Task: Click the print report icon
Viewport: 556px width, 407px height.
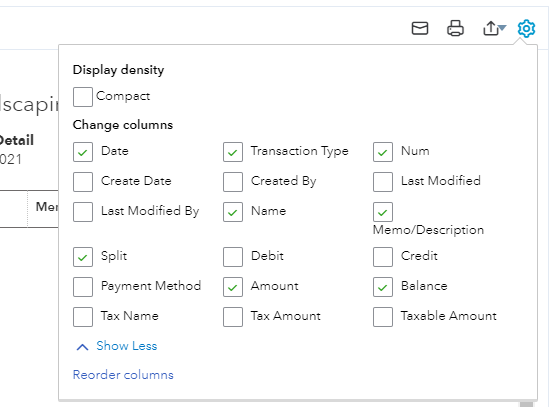Action: pos(455,28)
